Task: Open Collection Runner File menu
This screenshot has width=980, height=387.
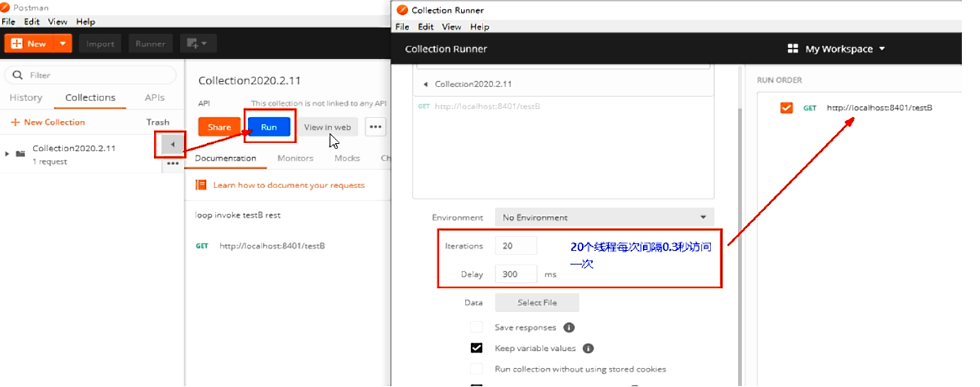Action: click(402, 27)
